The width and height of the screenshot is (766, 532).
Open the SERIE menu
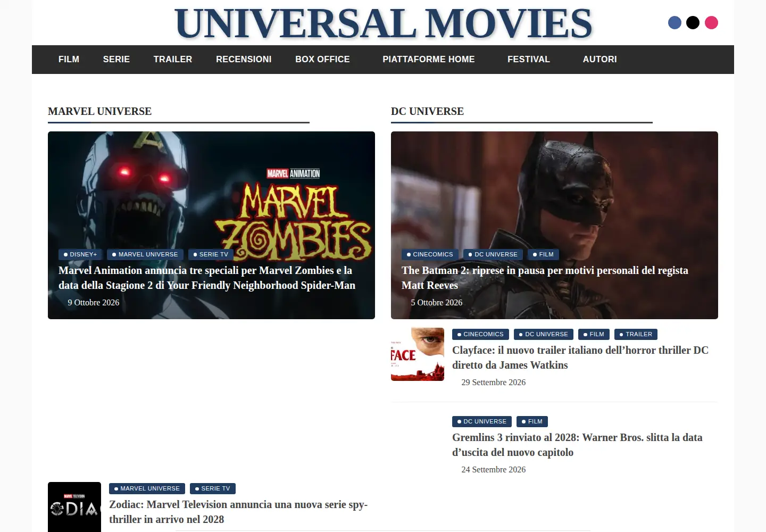pos(116,60)
